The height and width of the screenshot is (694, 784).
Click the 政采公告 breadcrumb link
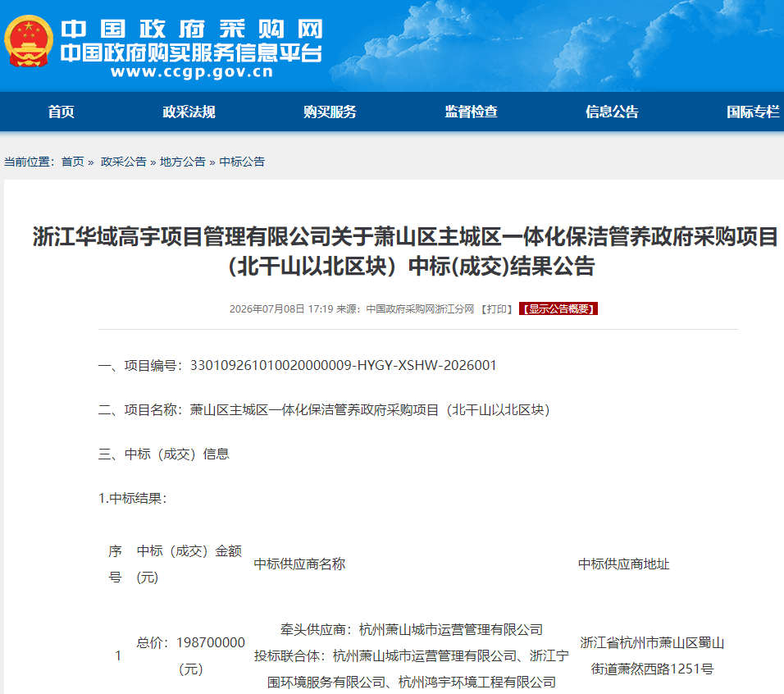124,162
